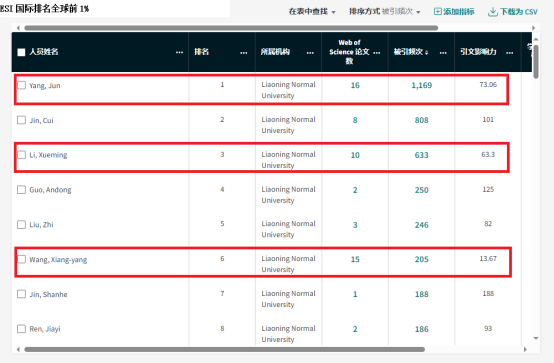This screenshot has width=554, height=363.
Task: Click citation impact value 125
Action: coord(488,189)
